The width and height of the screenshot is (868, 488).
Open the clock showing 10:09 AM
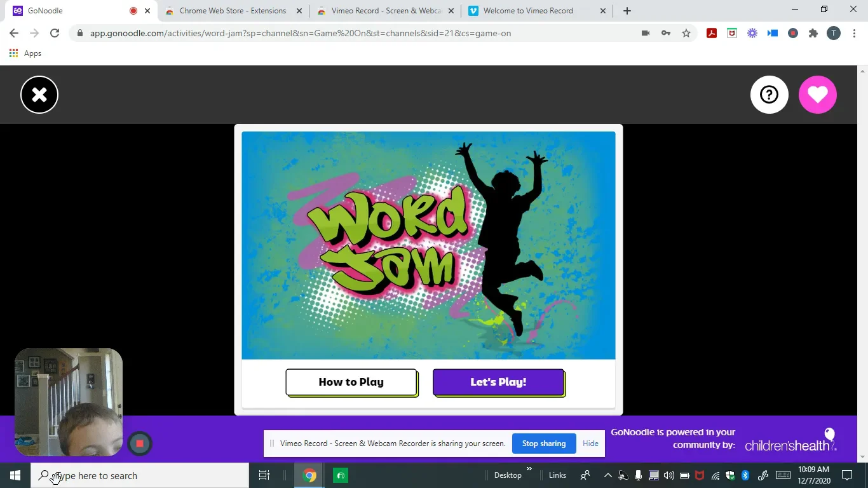[x=814, y=475]
